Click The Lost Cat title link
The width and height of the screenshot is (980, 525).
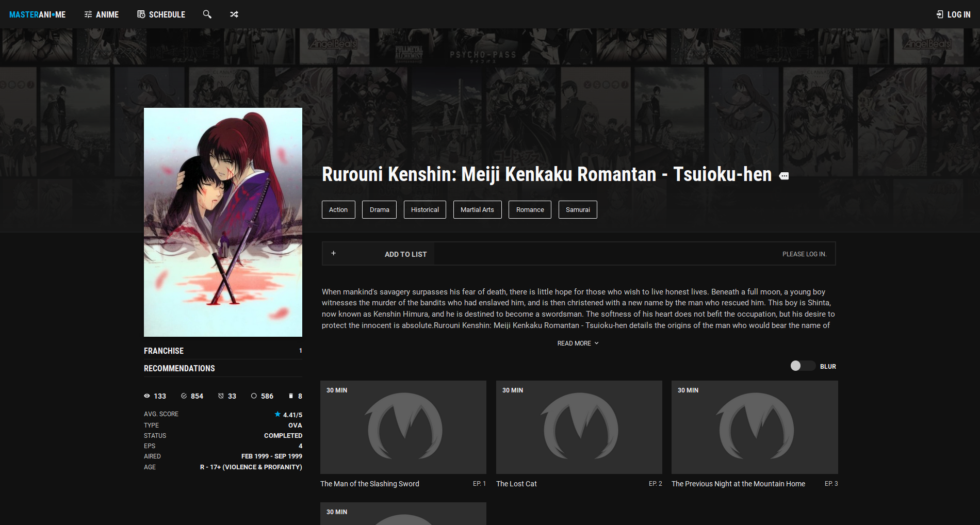point(516,484)
